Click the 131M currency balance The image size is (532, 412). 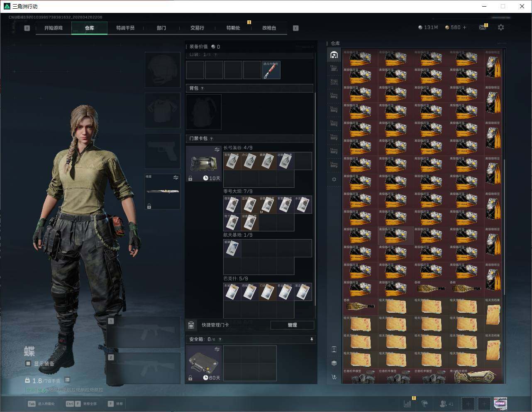[428, 27]
